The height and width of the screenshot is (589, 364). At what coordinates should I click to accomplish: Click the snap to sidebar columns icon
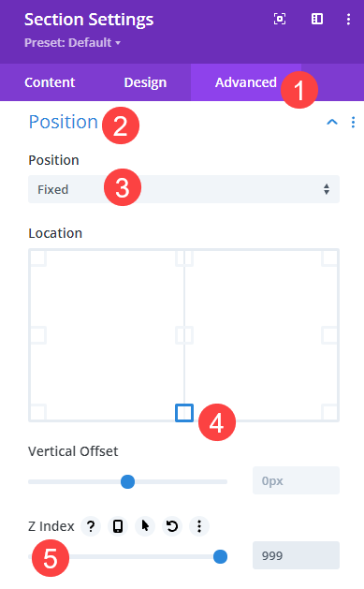(x=317, y=19)
